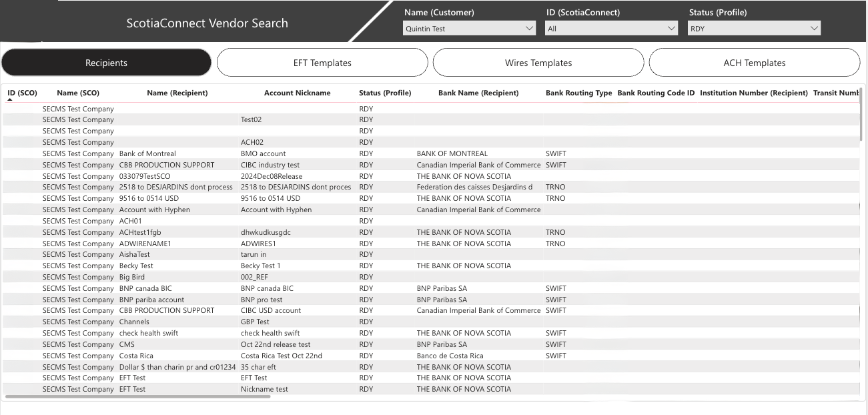Select 'Oct 22nd release test' nickname cell

pos(276,344)
